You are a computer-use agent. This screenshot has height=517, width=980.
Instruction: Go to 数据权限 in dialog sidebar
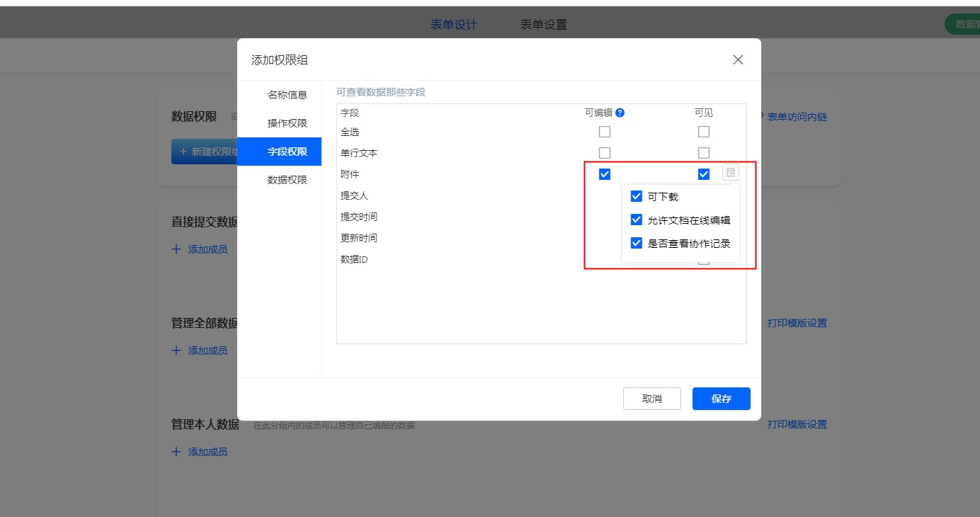coord(287,180)
